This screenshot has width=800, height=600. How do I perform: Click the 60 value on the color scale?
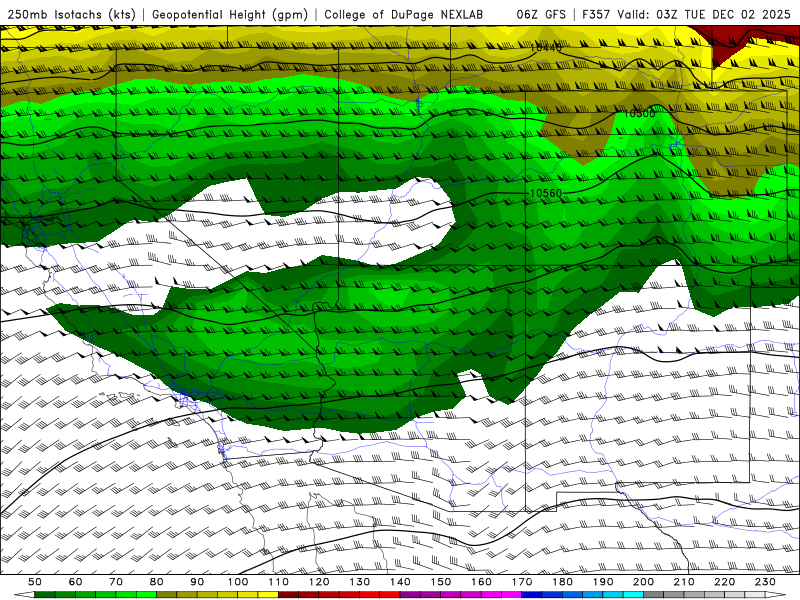click(x=75, y=582)
